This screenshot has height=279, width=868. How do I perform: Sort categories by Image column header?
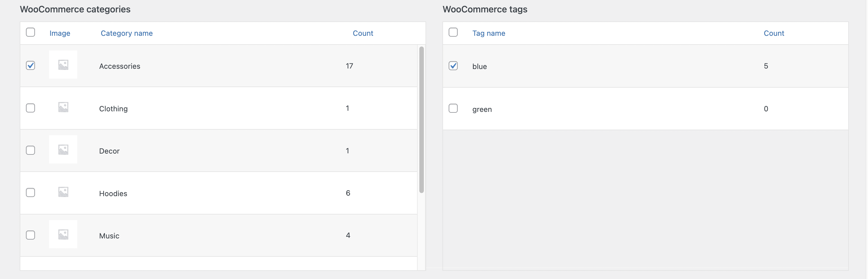60,33
